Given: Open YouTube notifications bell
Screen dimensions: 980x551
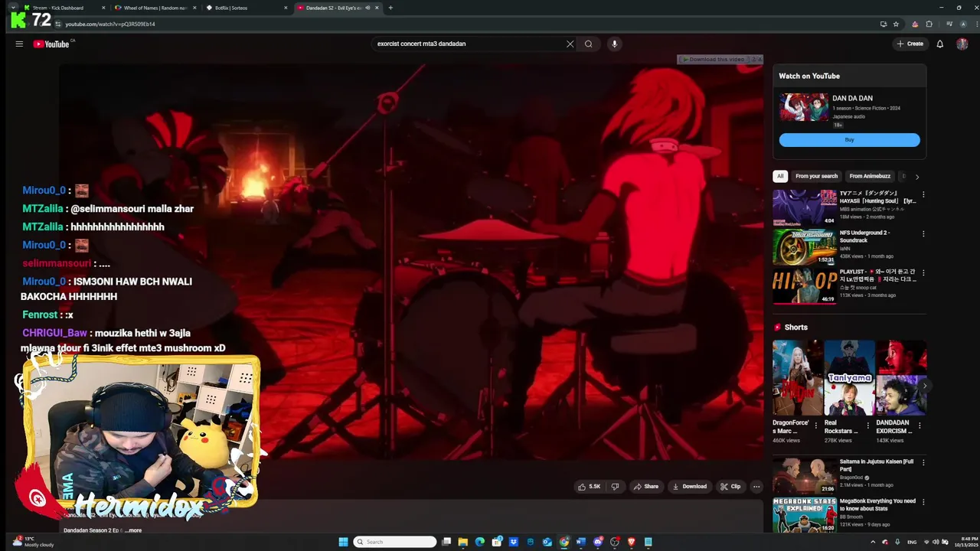Looking at the screenshot, I should [x=940, y=44].
